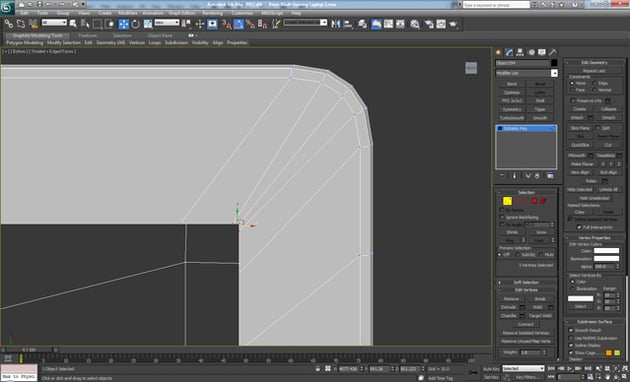Open the Hierarchy command panel tab
Viewport: 630px width, 382px height.
520,52
